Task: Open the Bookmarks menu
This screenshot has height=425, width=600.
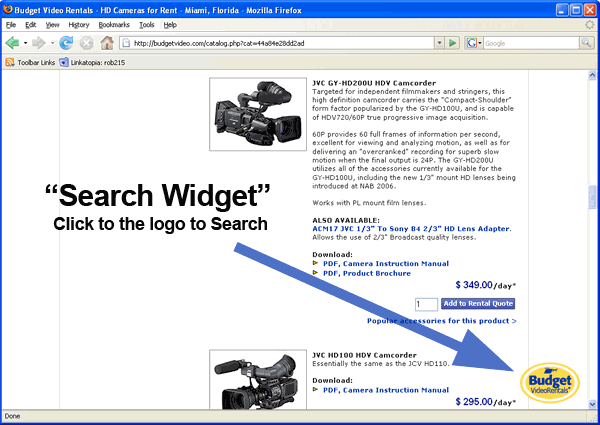Action: 114,25
